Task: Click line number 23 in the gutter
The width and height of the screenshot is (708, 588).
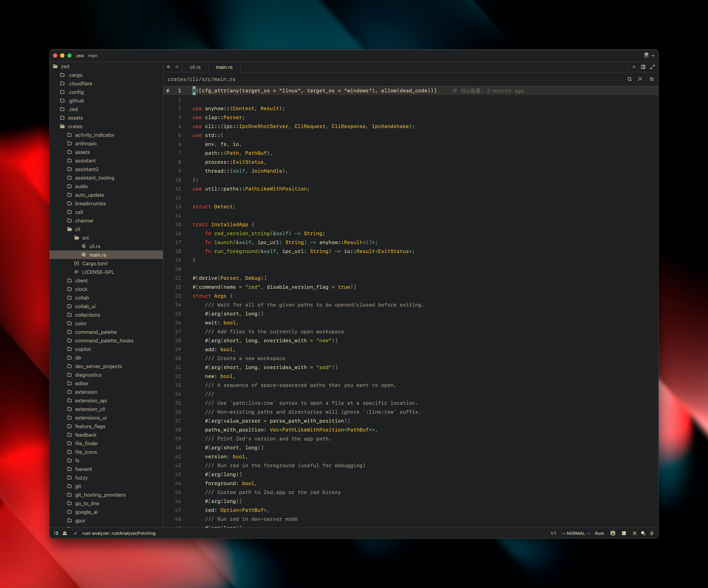Action: click(x=178, y=296)
